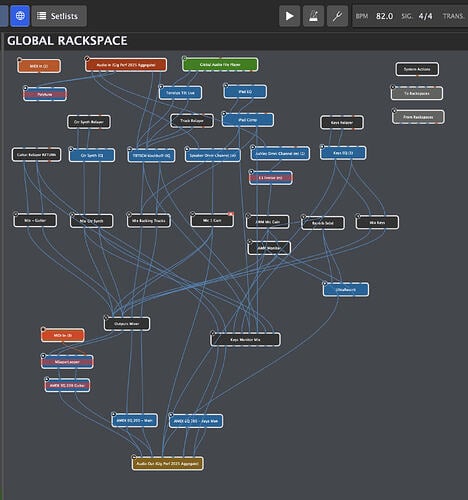Select the Mix Gtr Synth mixer block
468x500 pixels.
pyautogui.click(x=92, y=221)
